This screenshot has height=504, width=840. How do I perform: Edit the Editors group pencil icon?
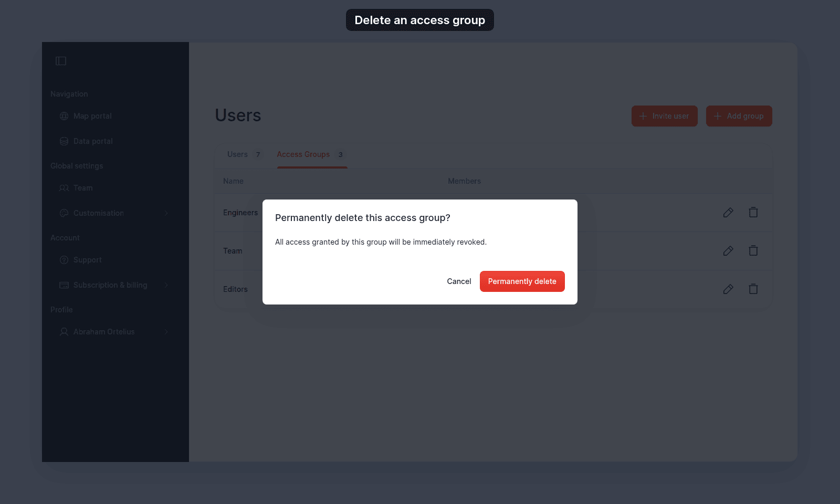click(x=728, y=289)
